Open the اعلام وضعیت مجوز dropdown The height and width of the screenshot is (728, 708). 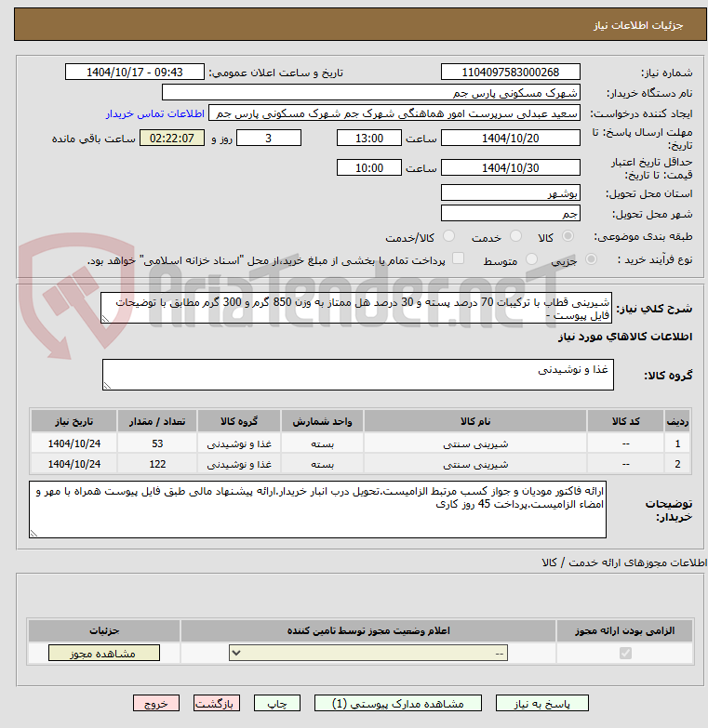[368, 654]
